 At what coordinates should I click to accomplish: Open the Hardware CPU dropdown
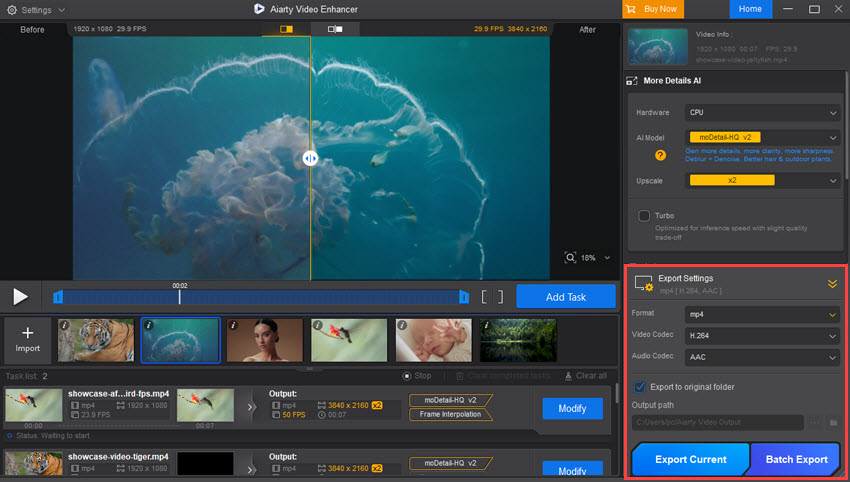click(762, 113)
